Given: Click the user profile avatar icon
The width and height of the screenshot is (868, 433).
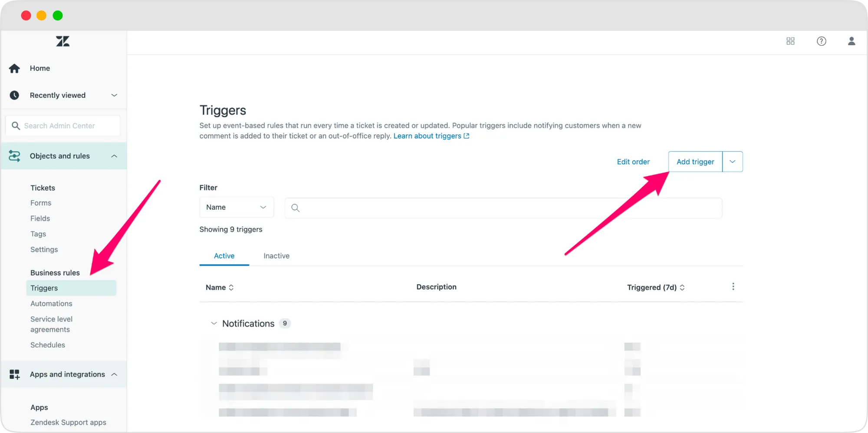Looking at the screenshot, I should pyautogui.click(x=852, y=41).
